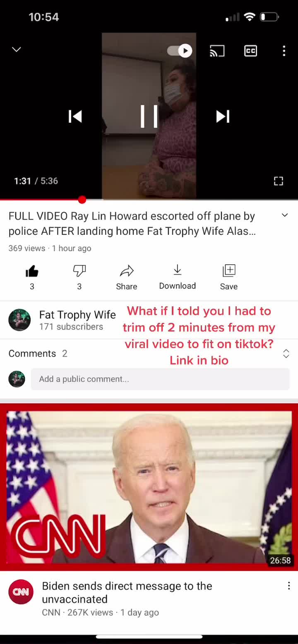Toggle closed captions CC button

[x=250, y=51]
